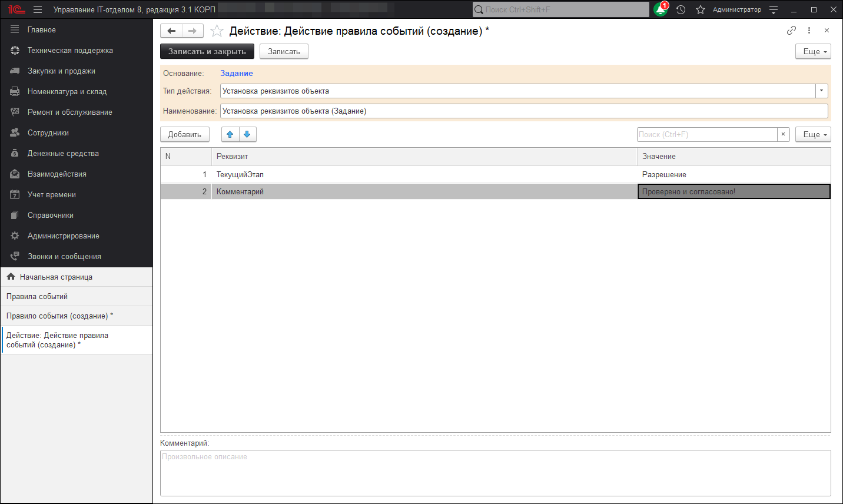Screen dimensions: 843x504
Task: Switch to the Правила событий tab
Action: click(37, 296)
